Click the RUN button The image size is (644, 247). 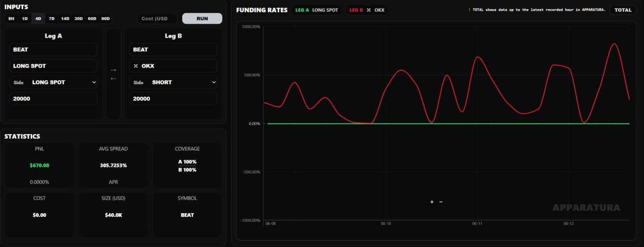[202, 19]
